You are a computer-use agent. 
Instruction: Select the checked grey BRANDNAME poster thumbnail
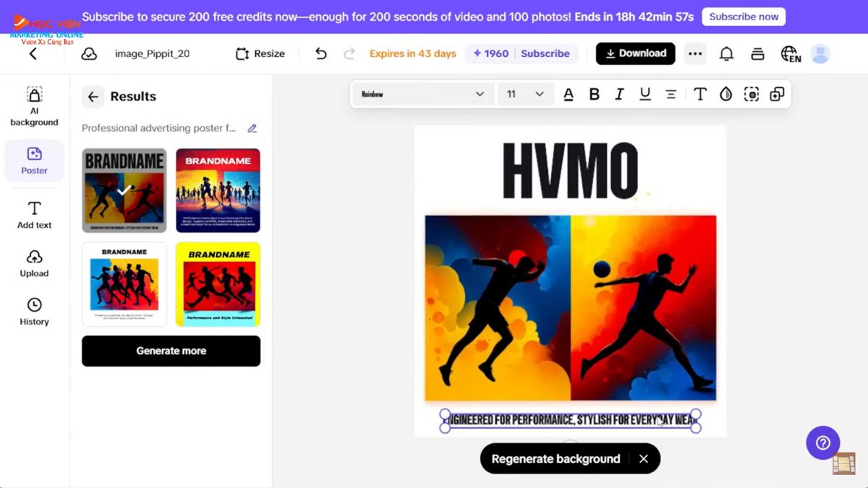coord(124,191)
